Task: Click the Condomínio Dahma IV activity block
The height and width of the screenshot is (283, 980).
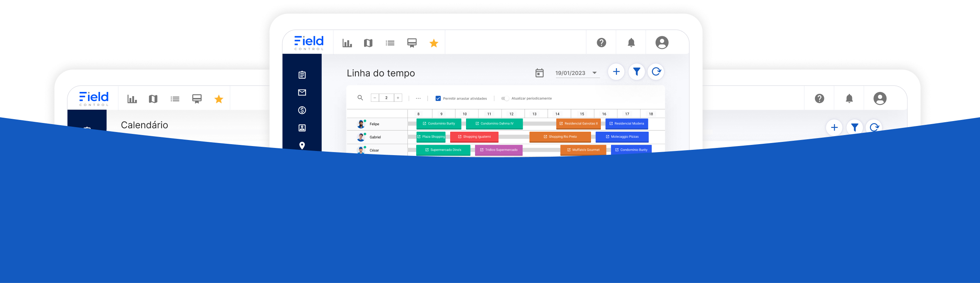Action: click(494, 124)
